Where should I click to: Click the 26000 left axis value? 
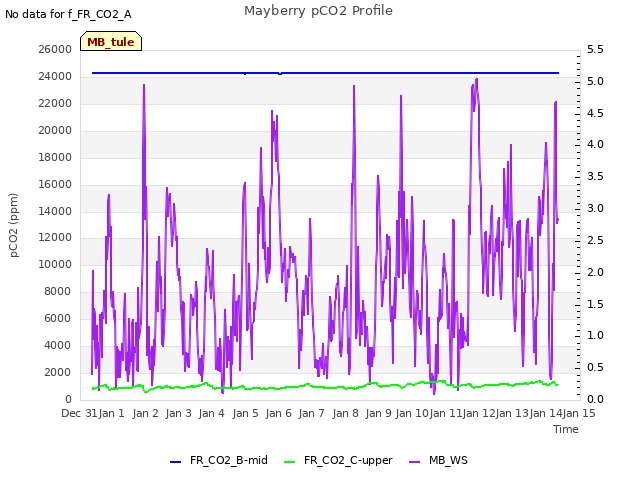click(x=55, y=49)
